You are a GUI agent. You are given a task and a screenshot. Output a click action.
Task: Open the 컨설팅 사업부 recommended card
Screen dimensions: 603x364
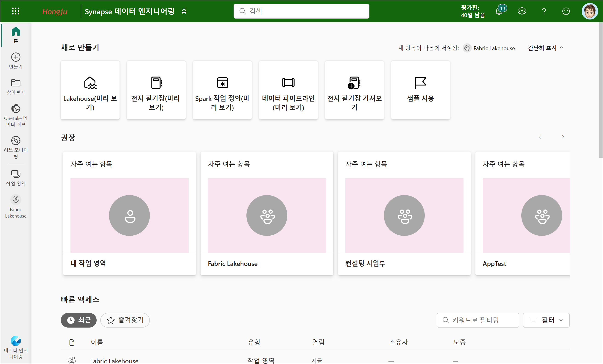tap(404, 213)
